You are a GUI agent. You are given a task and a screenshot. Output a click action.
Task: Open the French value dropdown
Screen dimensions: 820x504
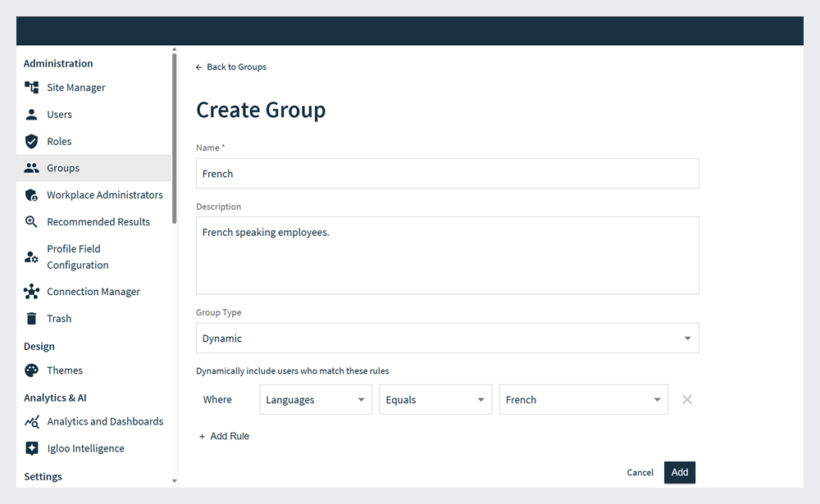pyautogui.click(x=584, y=399)
